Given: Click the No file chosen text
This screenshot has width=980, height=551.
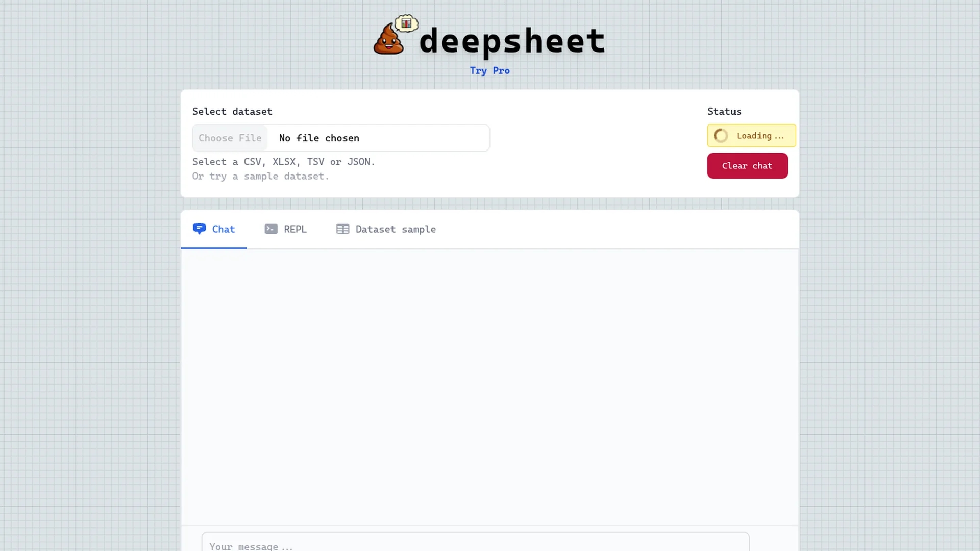Looking at the screenshot, I should tap(319, 138).
